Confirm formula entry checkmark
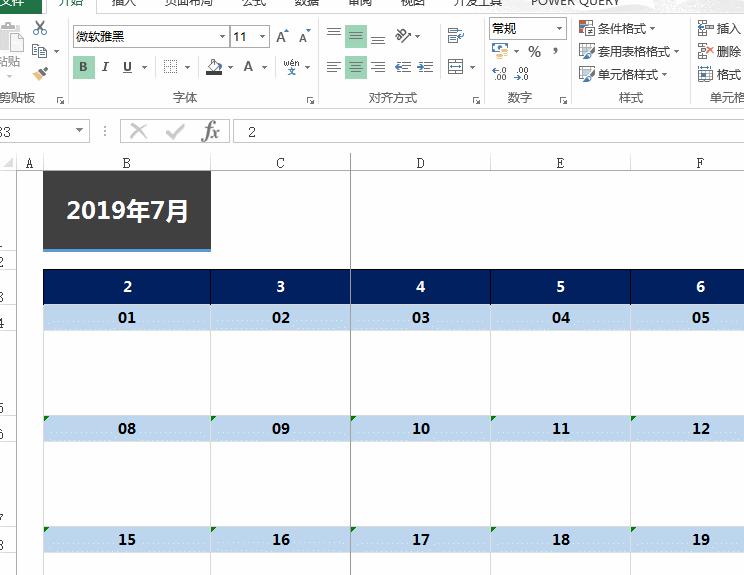 click(175, 131)
